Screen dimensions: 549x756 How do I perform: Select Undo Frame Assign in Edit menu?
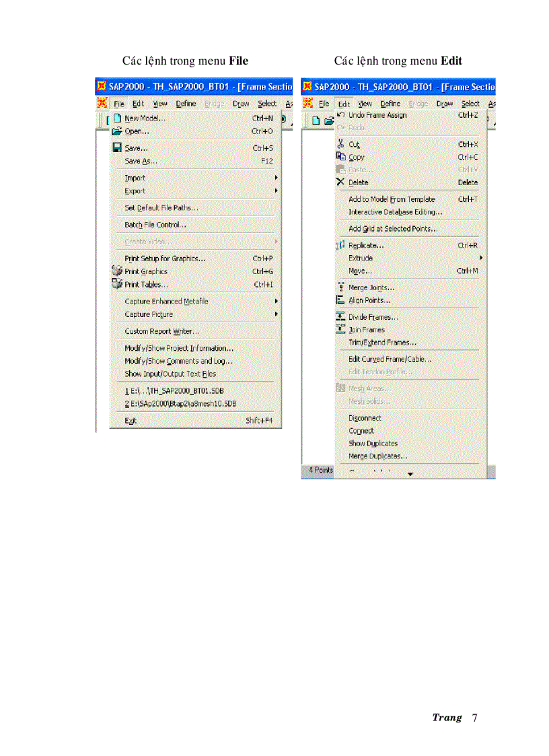(377, 115)
